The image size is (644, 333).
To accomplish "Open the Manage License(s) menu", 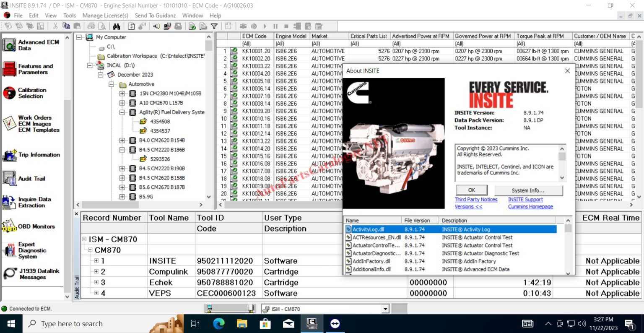I will 105,15.
